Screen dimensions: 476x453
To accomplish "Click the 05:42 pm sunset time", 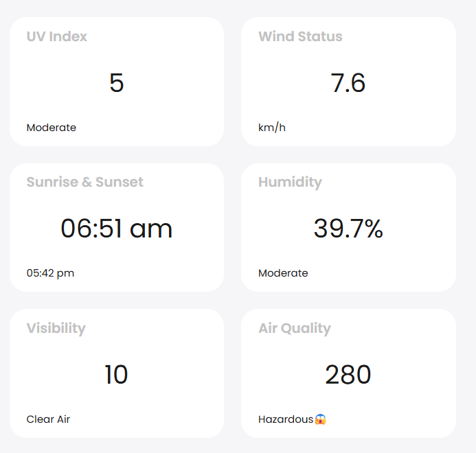I will (x=50, y=273).
